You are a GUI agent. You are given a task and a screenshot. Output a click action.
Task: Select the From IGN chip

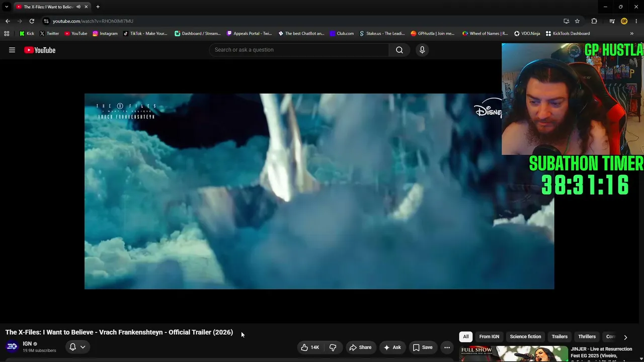coord(489,337)
